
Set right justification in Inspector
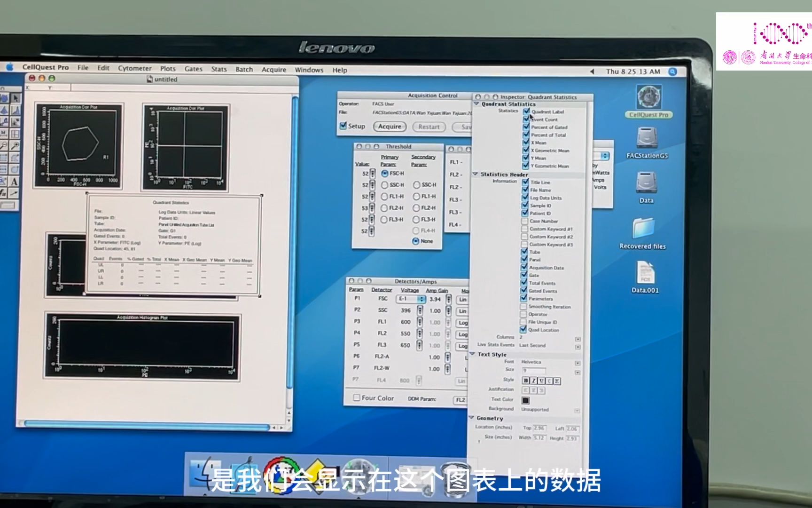541,390
